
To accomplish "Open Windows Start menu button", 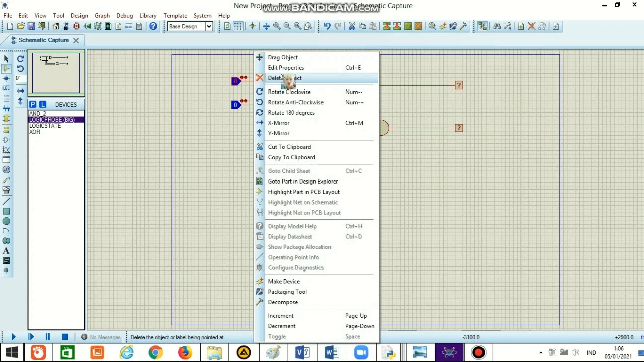I will pos(12,353).
